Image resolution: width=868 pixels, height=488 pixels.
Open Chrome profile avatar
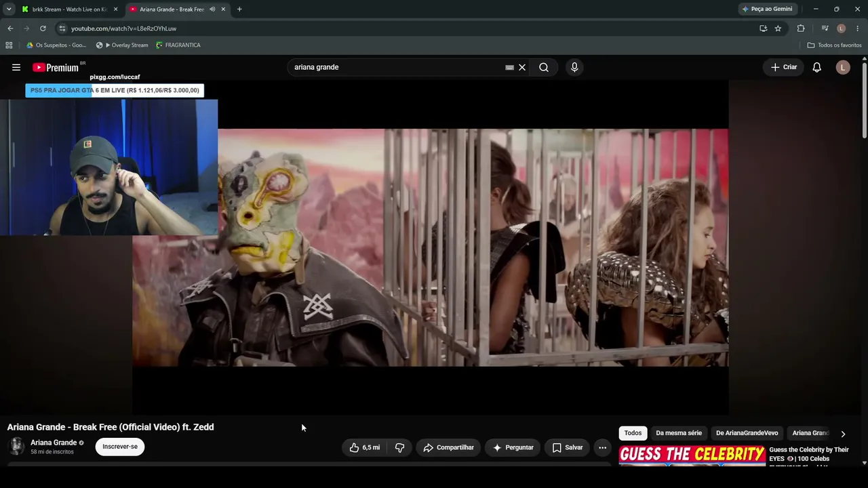841,28
